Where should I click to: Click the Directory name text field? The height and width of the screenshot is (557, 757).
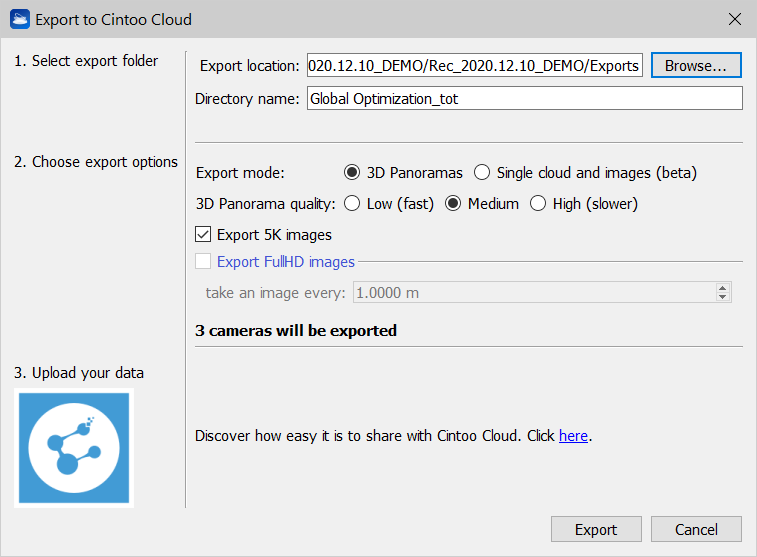click(524, 98)
